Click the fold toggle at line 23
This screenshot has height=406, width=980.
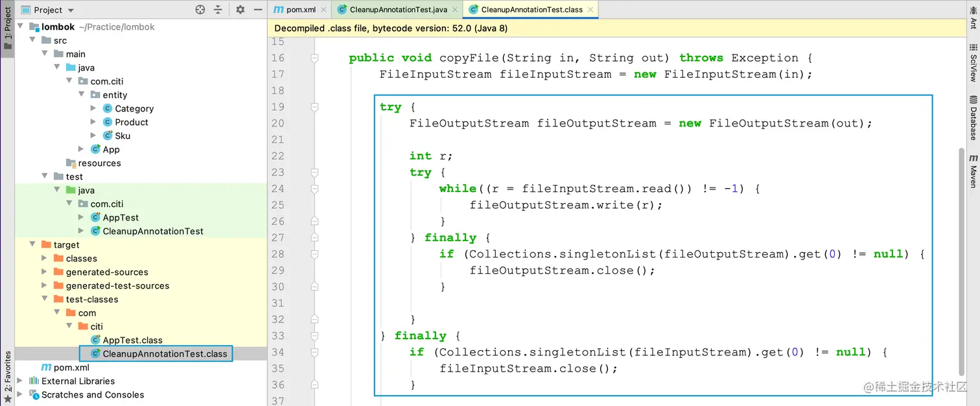[x=314, y=172]
